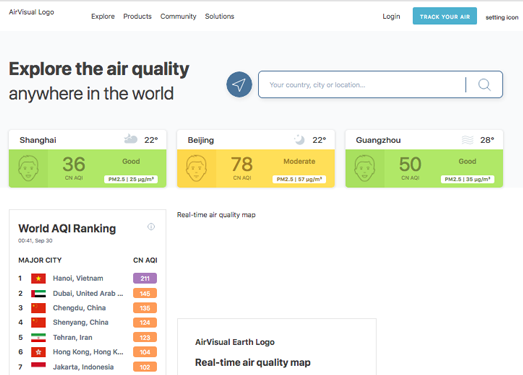The image size is (523, 375).
Task: Click Beijing PM2.5 57 µg/m³ badge
Action: pyautogui.click(x=299, y=179)
